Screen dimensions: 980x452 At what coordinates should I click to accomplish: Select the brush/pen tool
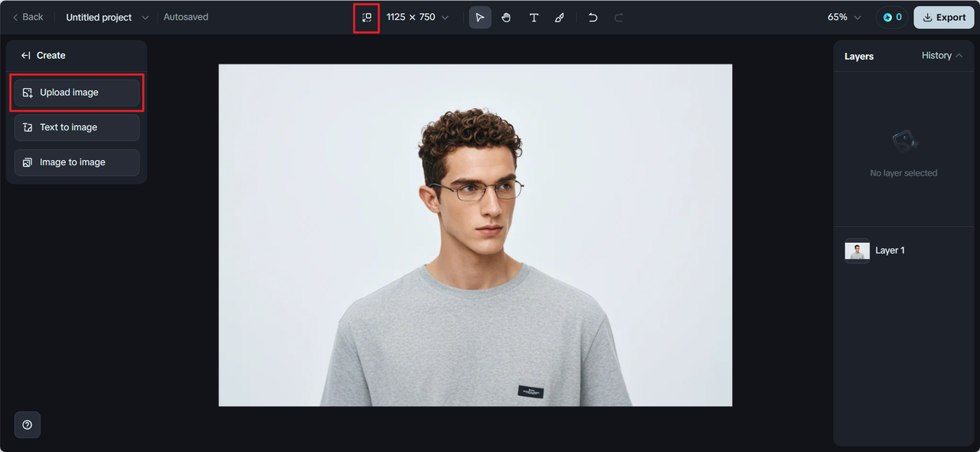click(x=560, y=17)
